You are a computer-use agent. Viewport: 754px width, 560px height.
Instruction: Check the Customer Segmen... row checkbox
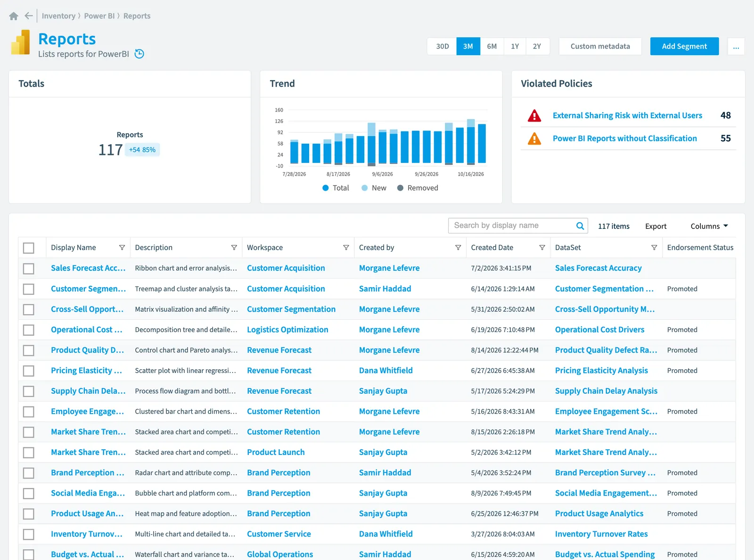(29, 289)
